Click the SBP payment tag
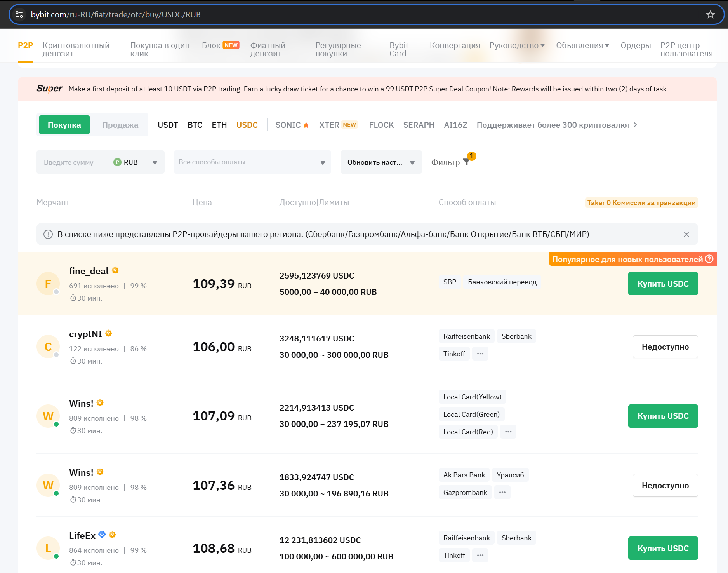The image size is (728, 573). coord(450,282)
